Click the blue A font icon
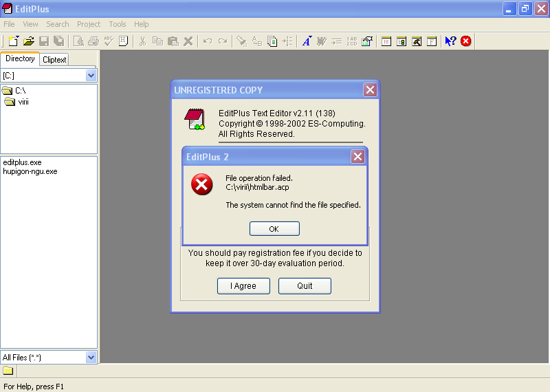550x392 pixels. (x=307, y=41)
